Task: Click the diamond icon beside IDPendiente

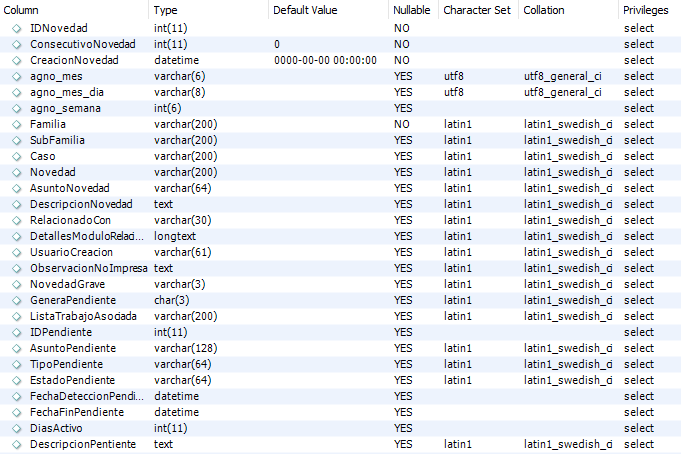Action: pyautogui.click(x=17, y=333)
